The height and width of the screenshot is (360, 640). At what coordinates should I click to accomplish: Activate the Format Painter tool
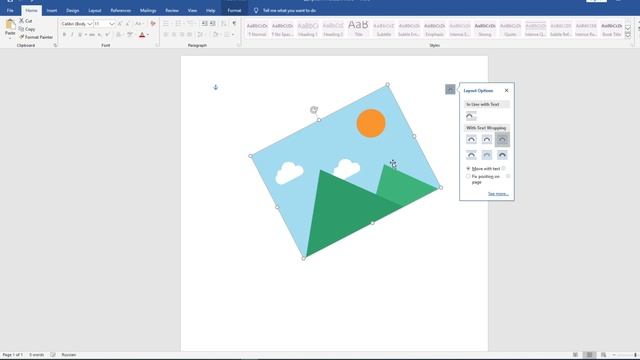click(x=36, y=37)
